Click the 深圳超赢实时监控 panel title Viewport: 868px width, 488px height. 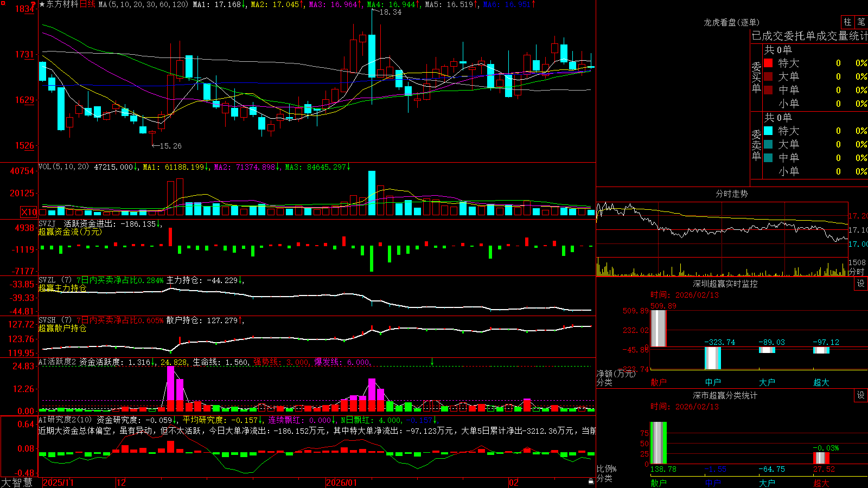pyautogui.click(x=725, y=284)
